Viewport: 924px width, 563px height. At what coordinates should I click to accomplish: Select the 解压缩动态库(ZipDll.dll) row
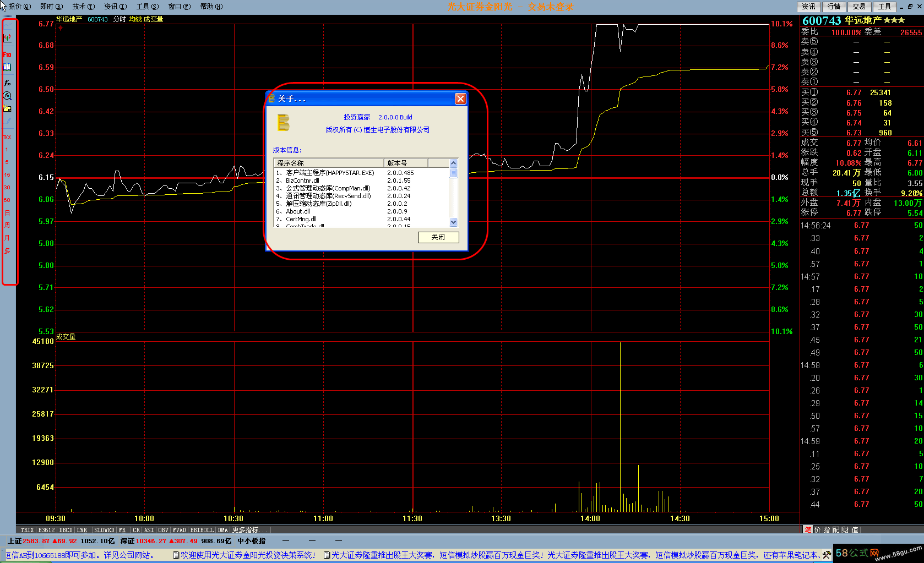coord(362,204)
